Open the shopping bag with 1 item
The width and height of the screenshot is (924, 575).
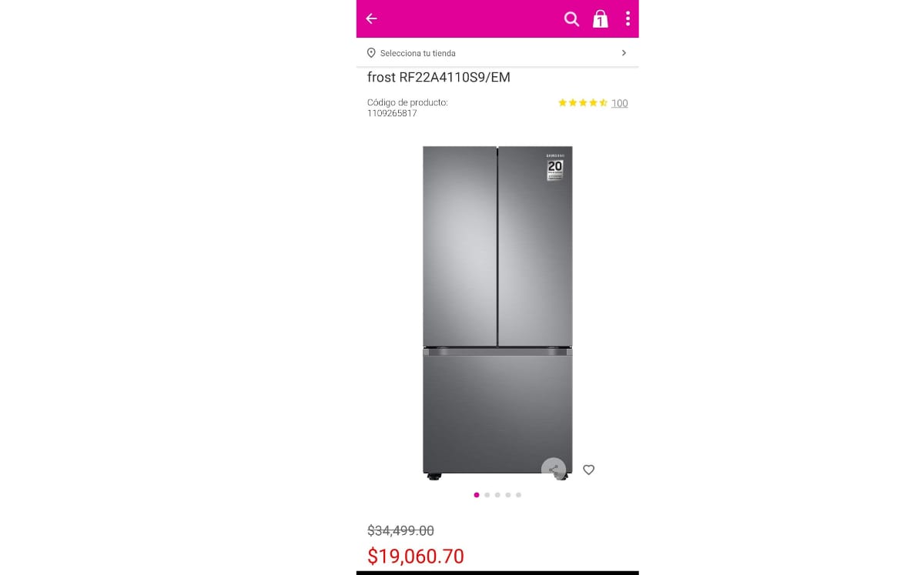[x=600, y=18]
